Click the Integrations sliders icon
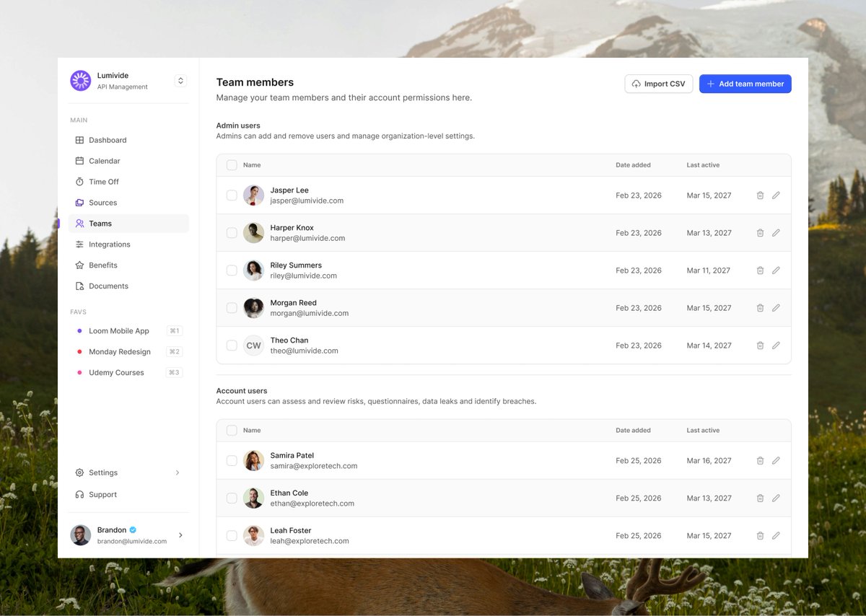Viewport: 866px width, 616px height. click(x=79, y=245)
